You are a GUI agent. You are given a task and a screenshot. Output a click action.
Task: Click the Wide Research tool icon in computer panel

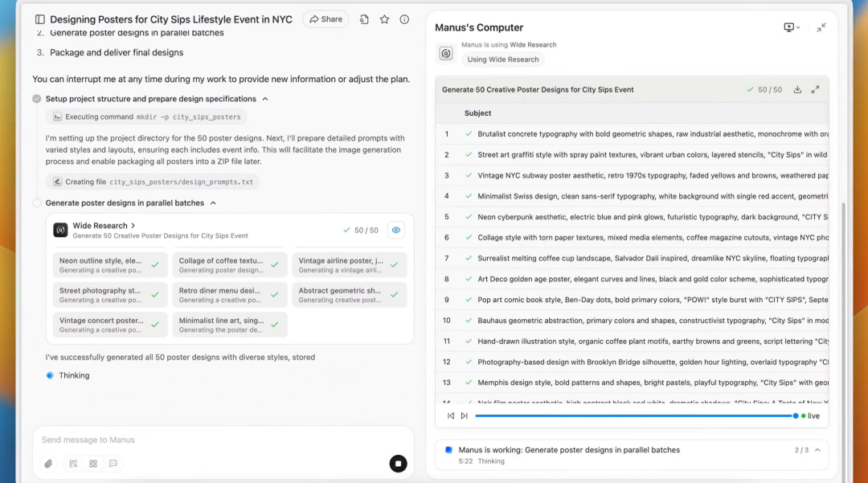click(x=445, y=53)
